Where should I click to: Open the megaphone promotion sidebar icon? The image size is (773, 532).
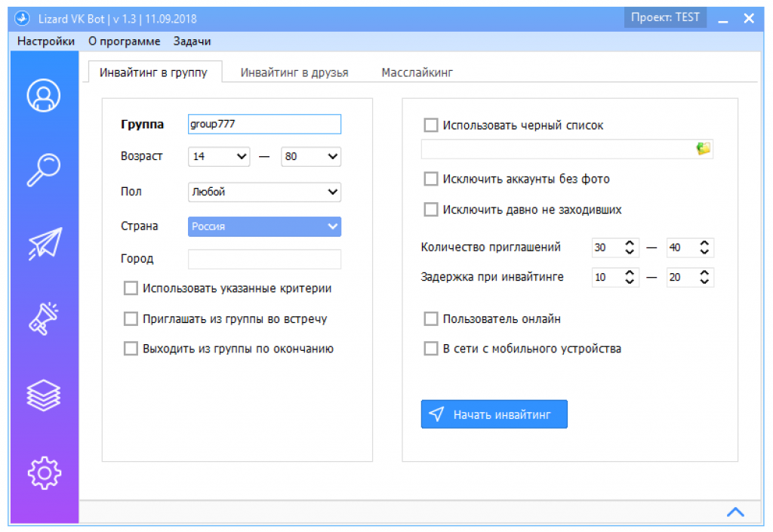point(44,318)
